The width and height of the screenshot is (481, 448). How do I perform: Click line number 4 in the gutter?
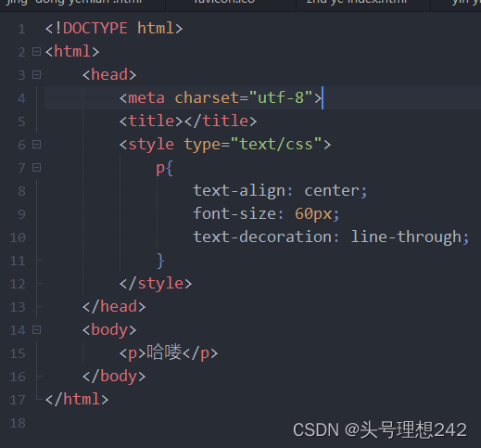pyautogui.click(x=21, y=98)
